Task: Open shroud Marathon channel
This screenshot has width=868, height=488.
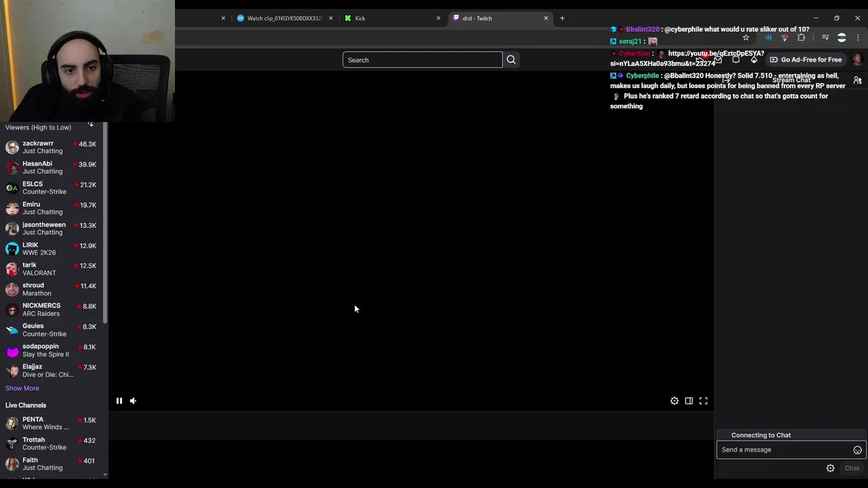Action: tap(52, 289)
